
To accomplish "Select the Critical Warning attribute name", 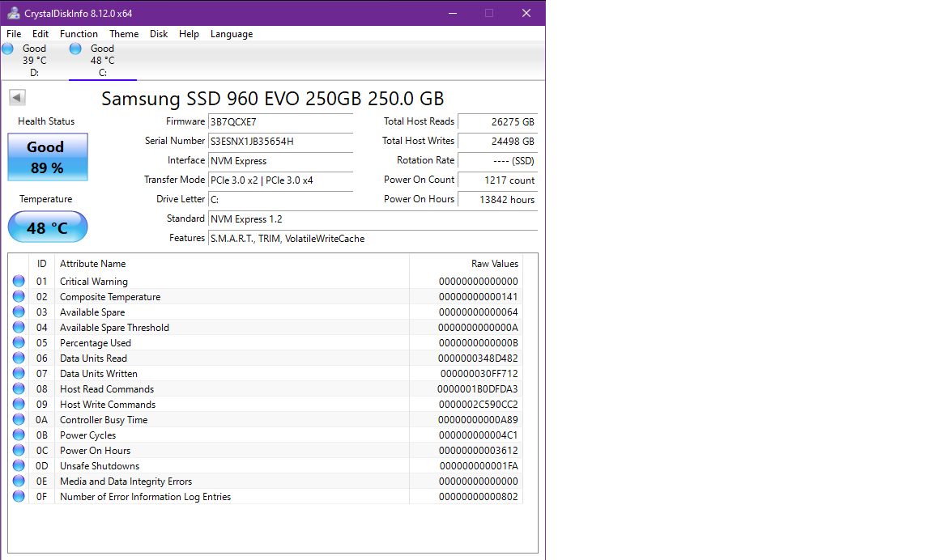I will coord(93,281).
